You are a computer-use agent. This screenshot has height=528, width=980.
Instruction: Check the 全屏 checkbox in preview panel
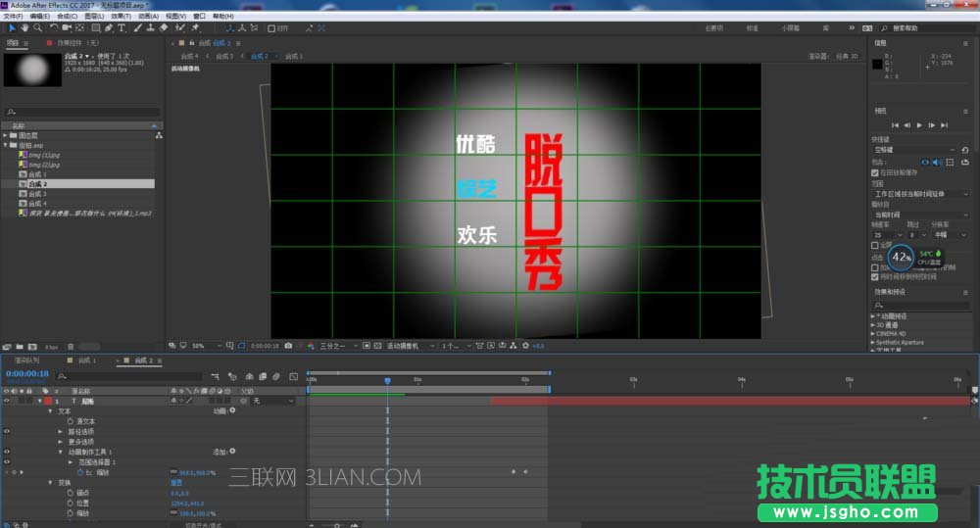point(875,246)
